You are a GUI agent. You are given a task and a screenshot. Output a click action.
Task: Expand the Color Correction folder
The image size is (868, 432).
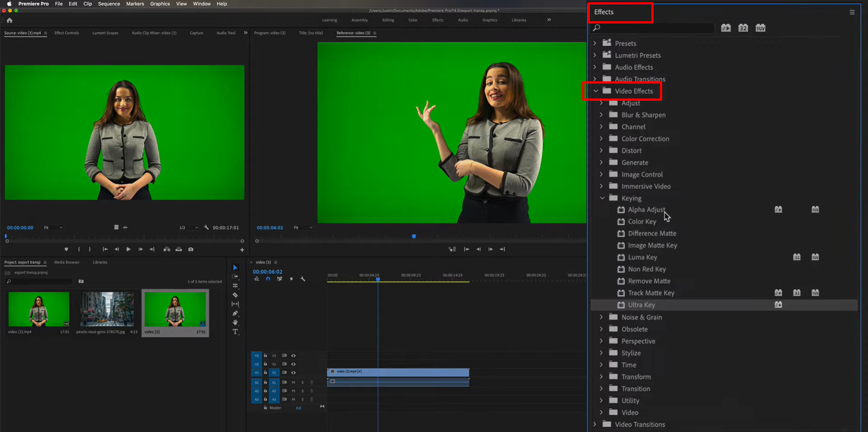[x=601, y=139]
